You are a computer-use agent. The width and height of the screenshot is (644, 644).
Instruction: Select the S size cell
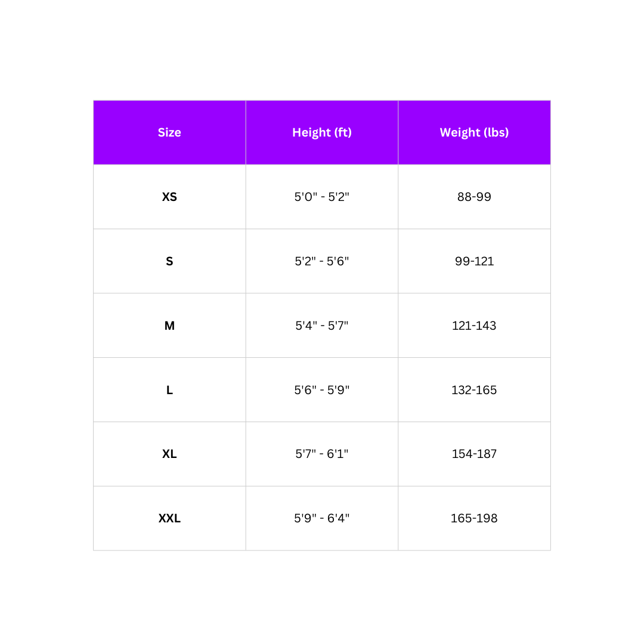tap(169, 261)
